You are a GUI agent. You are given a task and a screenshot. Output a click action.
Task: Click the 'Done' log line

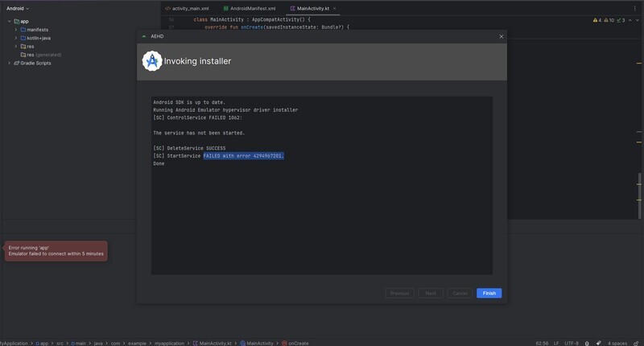[x=159, y=163]
